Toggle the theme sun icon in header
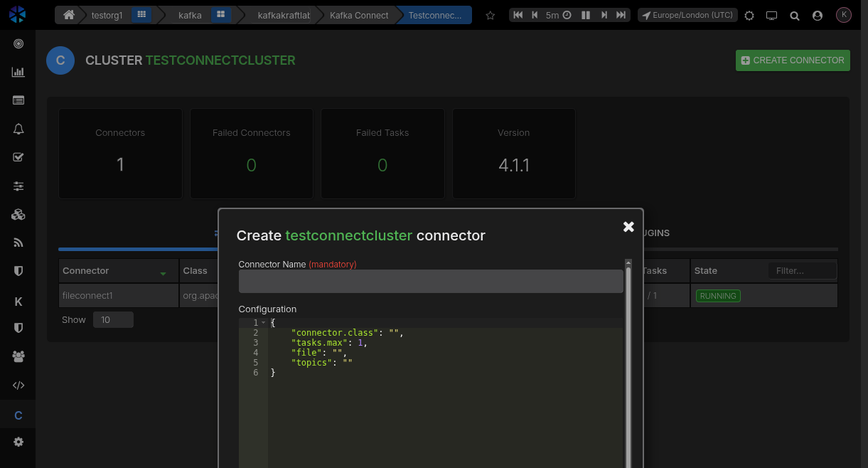The height and width of the screenshot is (468, 868). pos(749,15)
